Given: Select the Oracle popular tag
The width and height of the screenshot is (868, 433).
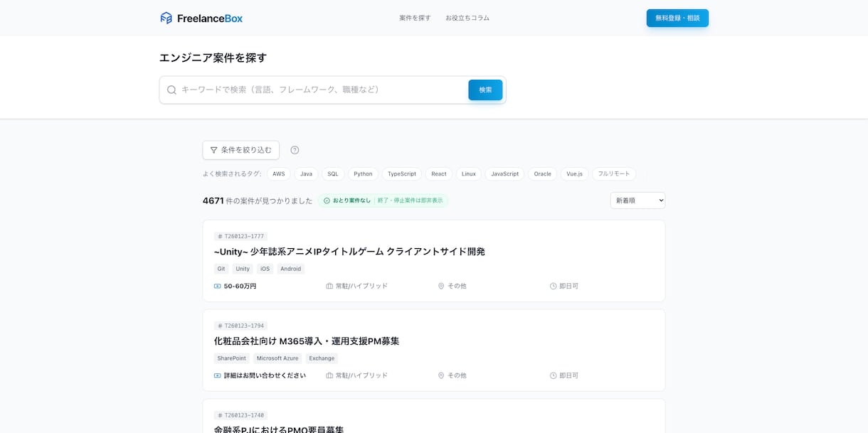Looking at the screenshot, I should coord(543,174).
